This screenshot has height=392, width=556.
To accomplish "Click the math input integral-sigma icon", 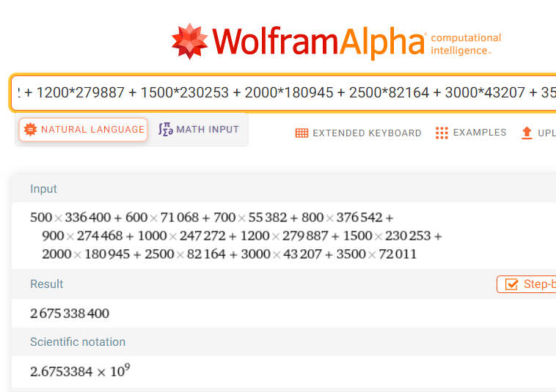I will pos(165,130).
